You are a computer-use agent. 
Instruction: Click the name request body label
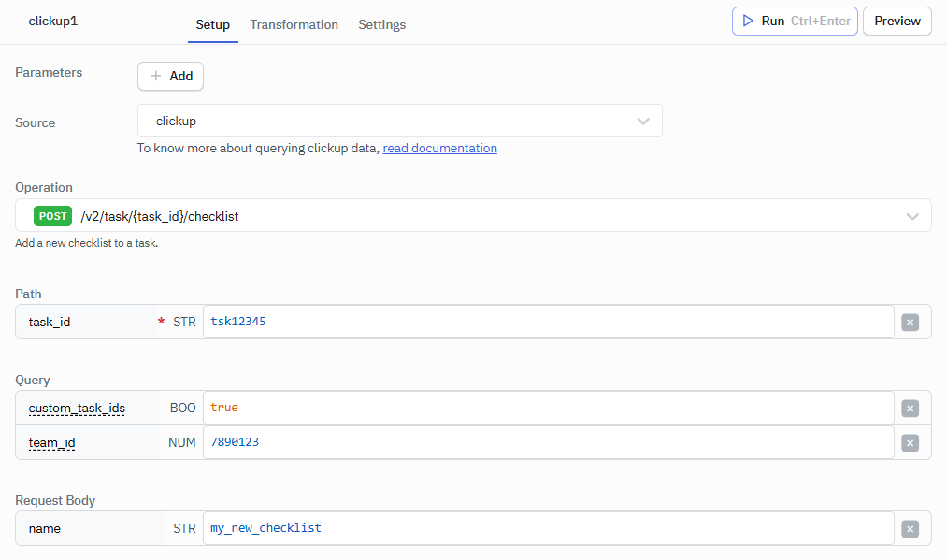45,528
